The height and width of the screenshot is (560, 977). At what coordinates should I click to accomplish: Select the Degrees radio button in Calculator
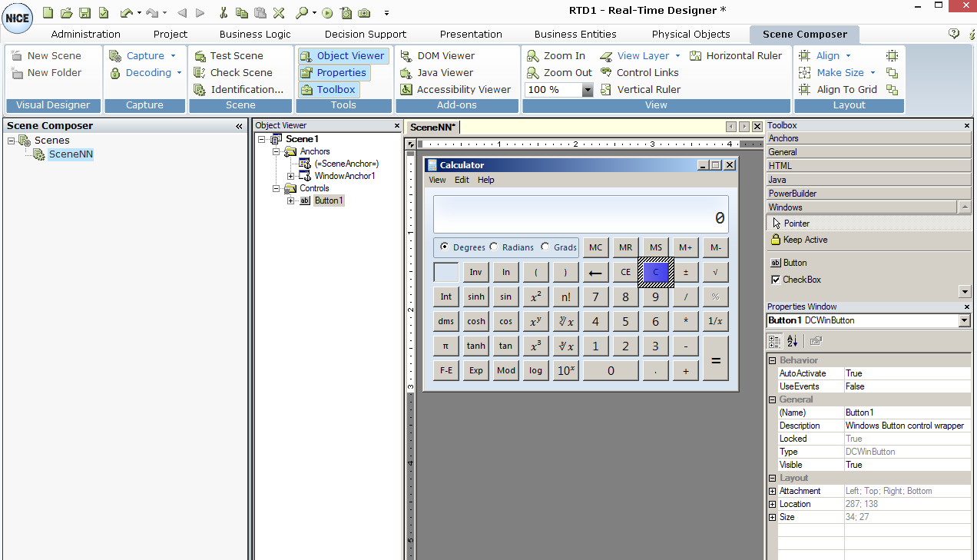445,247
